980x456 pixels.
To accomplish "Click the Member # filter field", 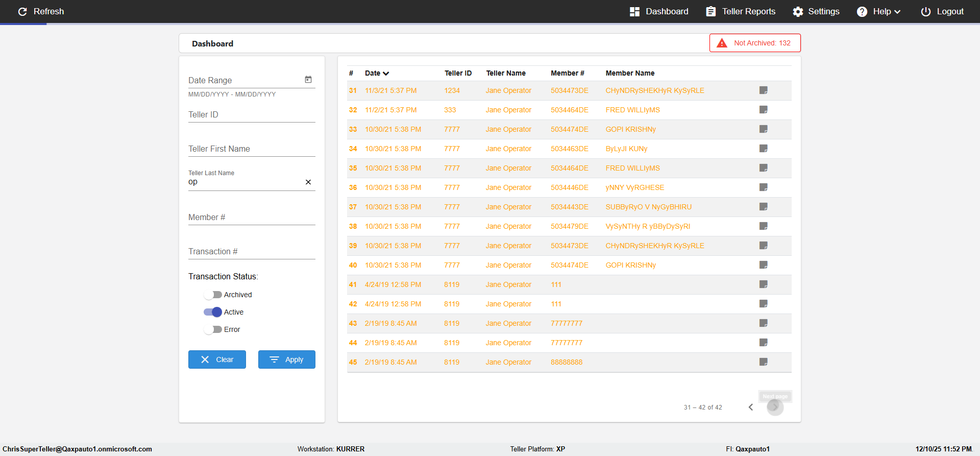I will click(252, 217).
